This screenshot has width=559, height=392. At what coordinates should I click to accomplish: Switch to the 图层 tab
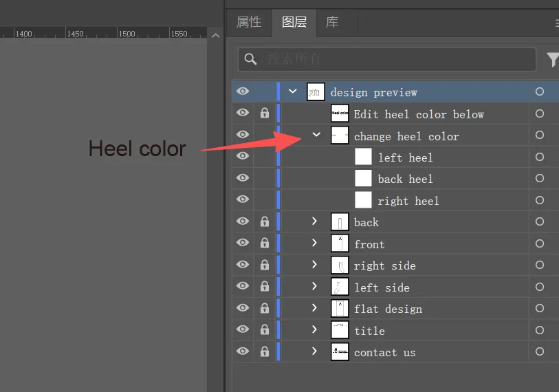click(294, 22)
